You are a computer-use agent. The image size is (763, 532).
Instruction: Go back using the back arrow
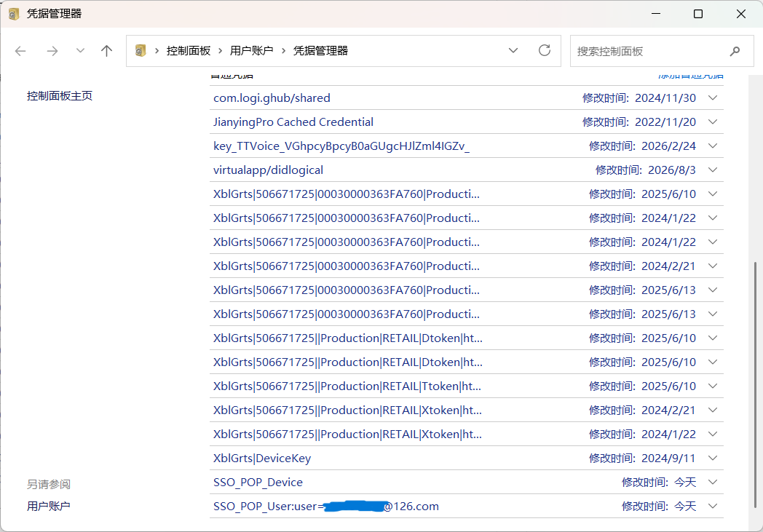(20, 51)
